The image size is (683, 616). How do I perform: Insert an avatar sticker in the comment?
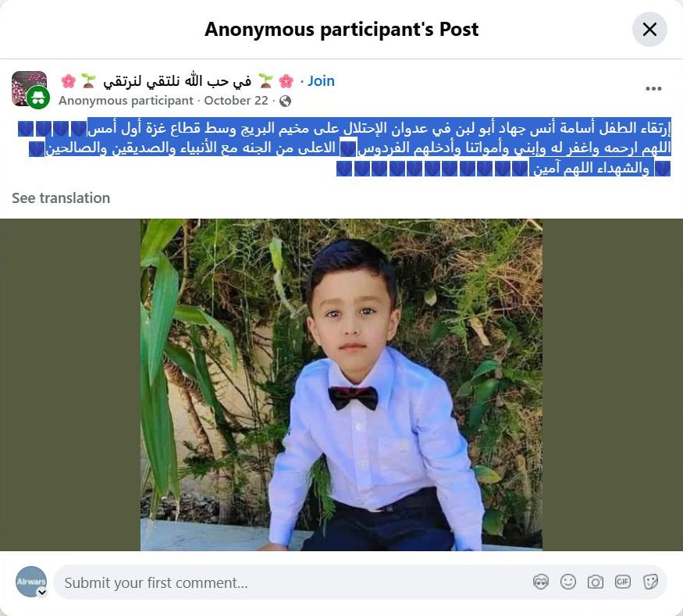click(x=541, y=582)
